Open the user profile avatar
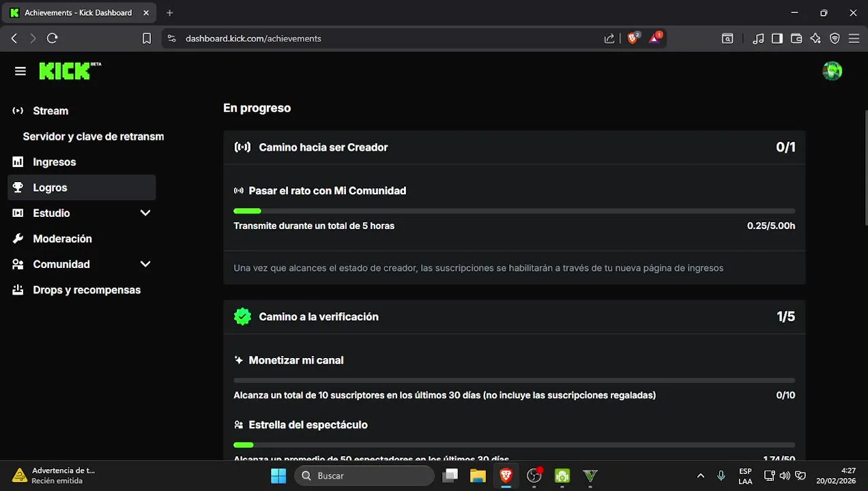 pos(832,71)
